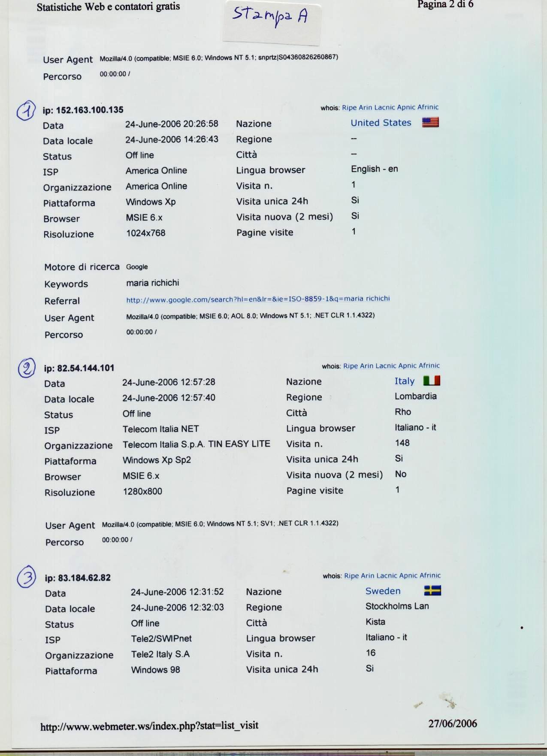Open Afrinic whois for ip 83.184.62.82
Image resolution: width=547 pixels, height=756 pixels.
coord(430,575)
